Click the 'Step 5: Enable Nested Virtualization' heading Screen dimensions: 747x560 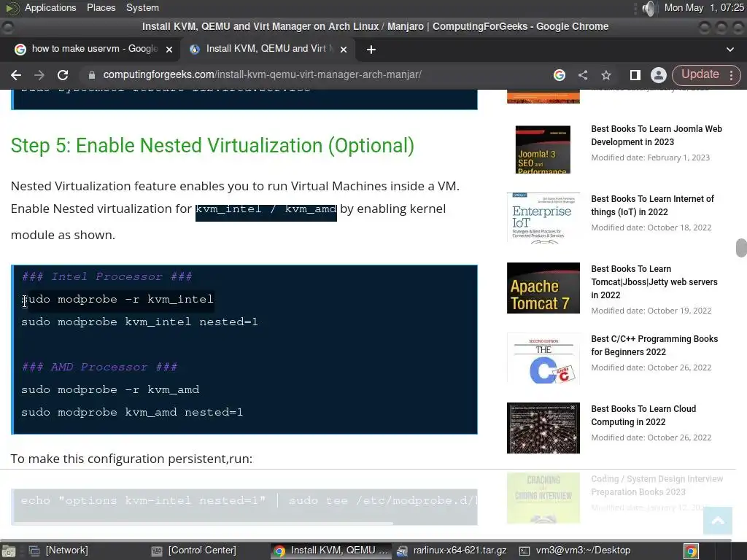pos(212,146)
